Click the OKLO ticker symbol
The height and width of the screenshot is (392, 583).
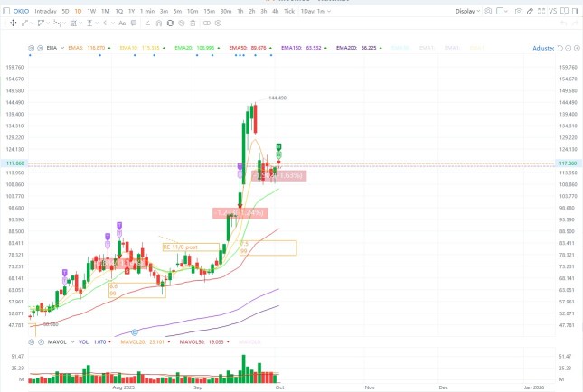coord(21,11)
